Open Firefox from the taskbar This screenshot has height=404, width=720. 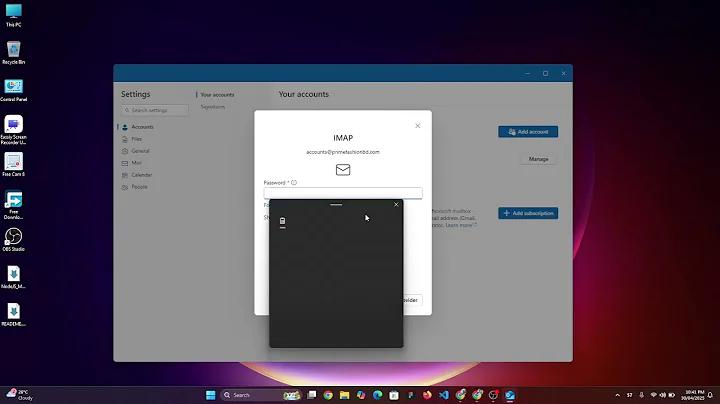point(427,395)
